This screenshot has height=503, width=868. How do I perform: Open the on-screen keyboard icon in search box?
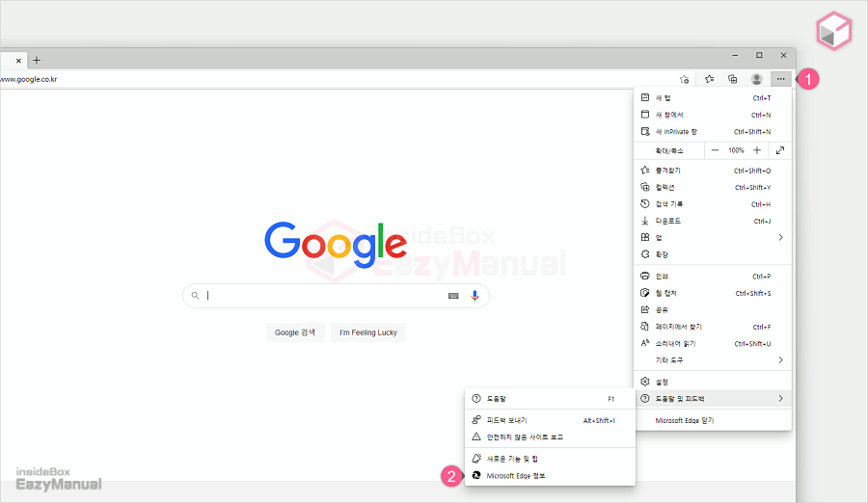[453, 296]
